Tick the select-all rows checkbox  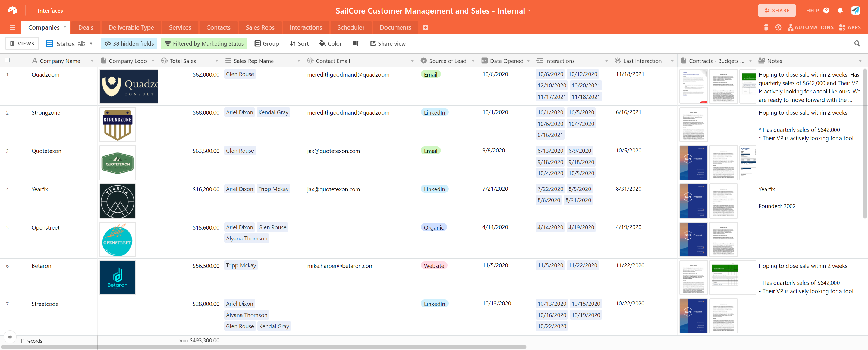(x=7, y=60)
